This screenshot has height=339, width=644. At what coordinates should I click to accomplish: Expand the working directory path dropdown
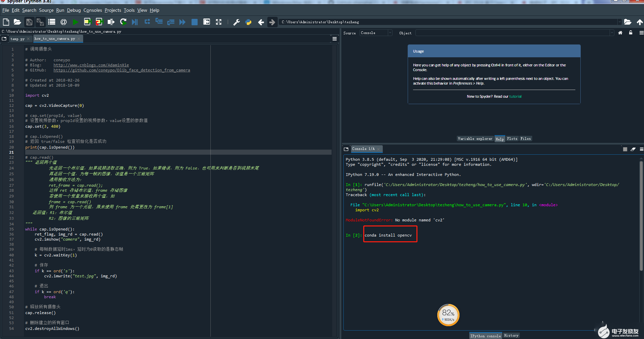tap(619, 22)
